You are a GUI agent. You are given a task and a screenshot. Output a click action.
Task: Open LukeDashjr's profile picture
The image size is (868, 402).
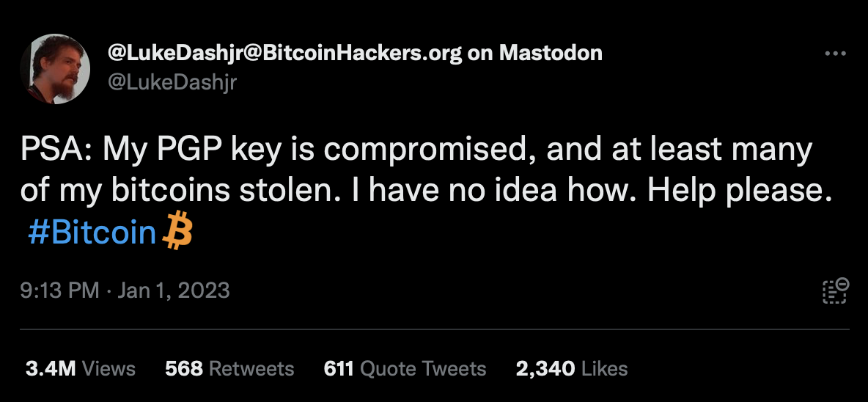pyautogui.click(x=56, y=70)
